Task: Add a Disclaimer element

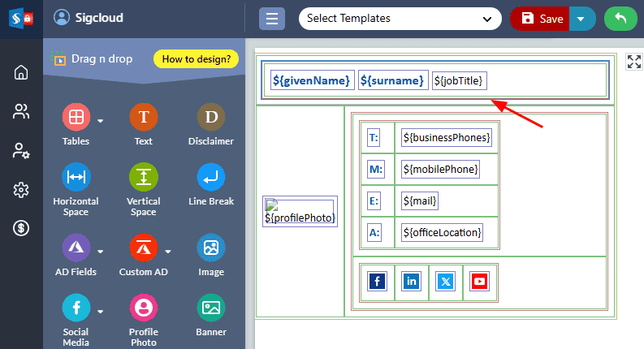Action: (x=211, y=118)
